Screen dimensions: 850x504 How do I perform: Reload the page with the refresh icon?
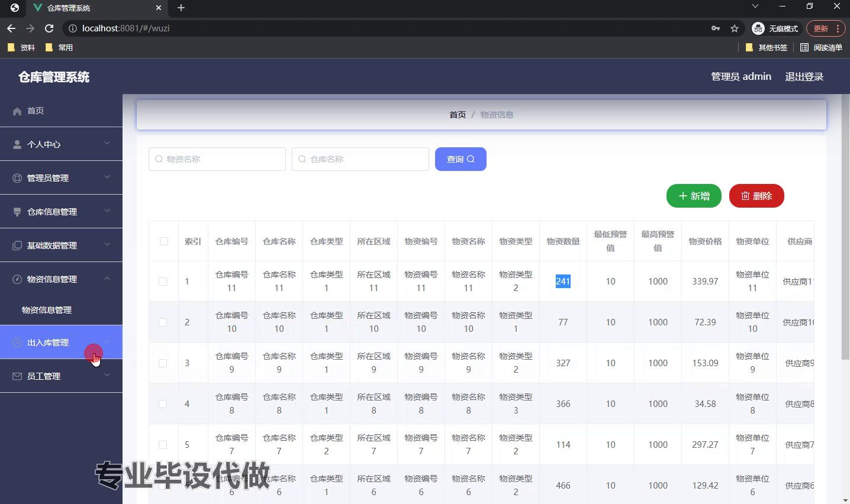49,28
